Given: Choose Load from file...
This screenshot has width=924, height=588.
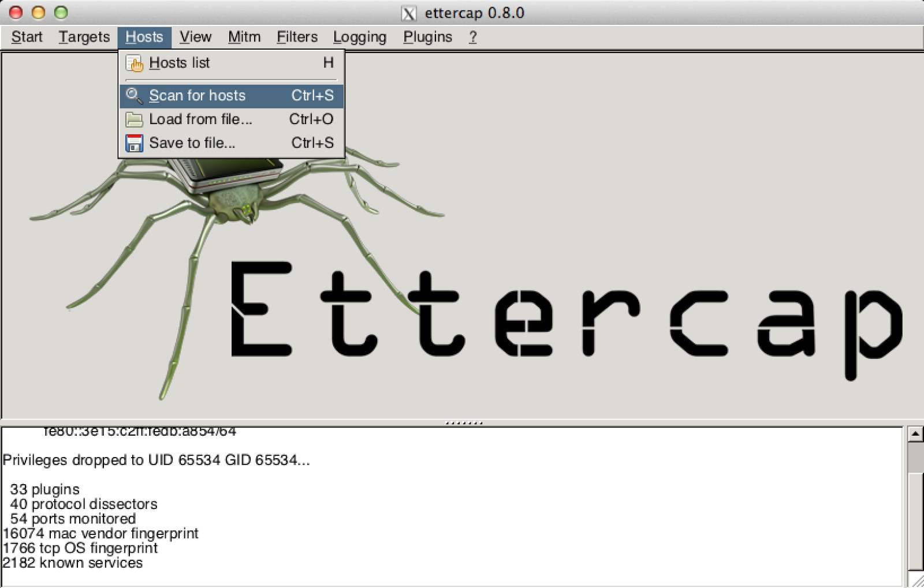Looking at the screenshot, I should tap(231, 119).
